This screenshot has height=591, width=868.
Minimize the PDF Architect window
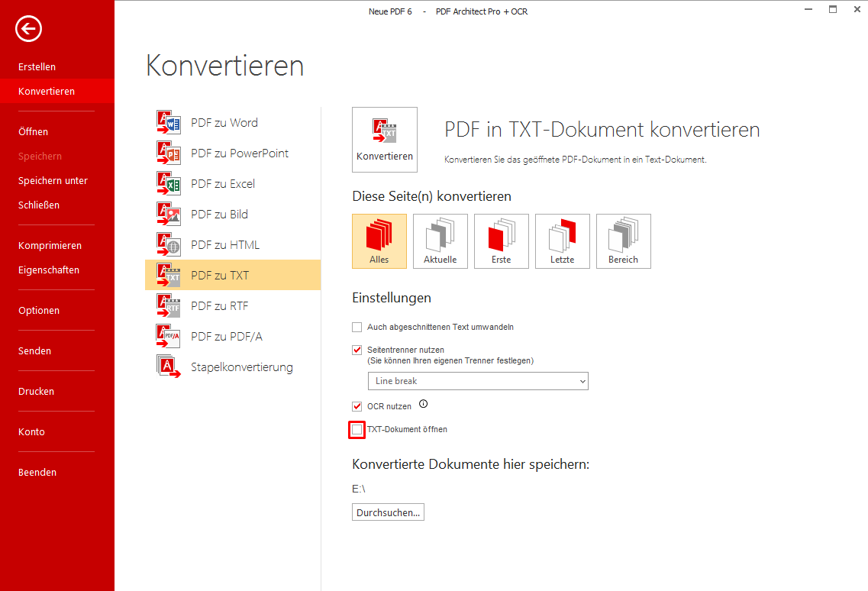click(808, 9)
